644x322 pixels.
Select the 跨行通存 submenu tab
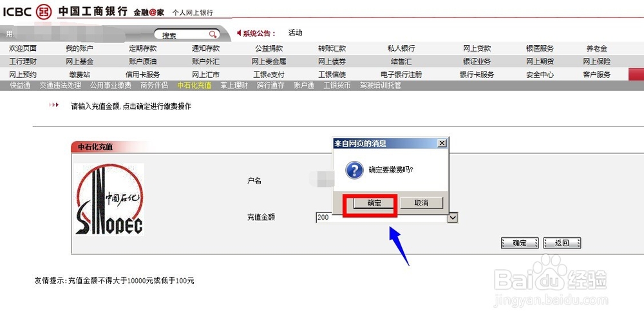click(x=270, y=86)
